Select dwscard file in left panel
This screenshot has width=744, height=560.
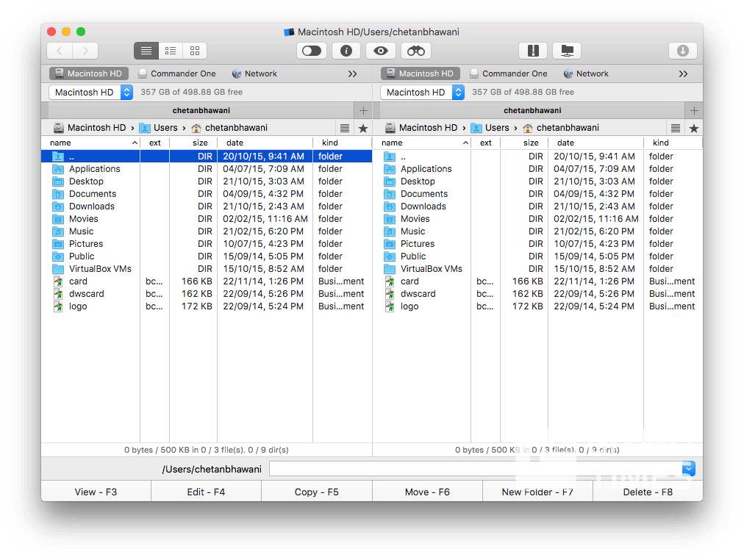(x=207, y=293)
